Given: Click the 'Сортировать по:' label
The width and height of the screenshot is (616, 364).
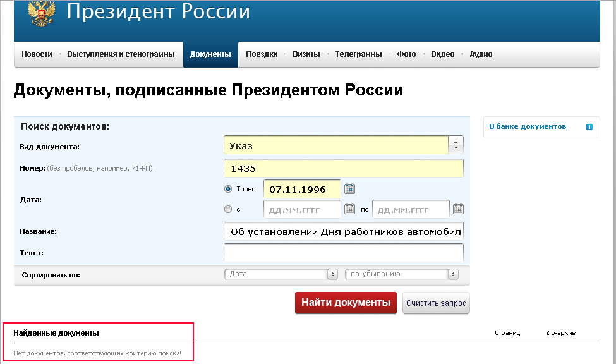Looking at the screenshot, I should (51, 275).
